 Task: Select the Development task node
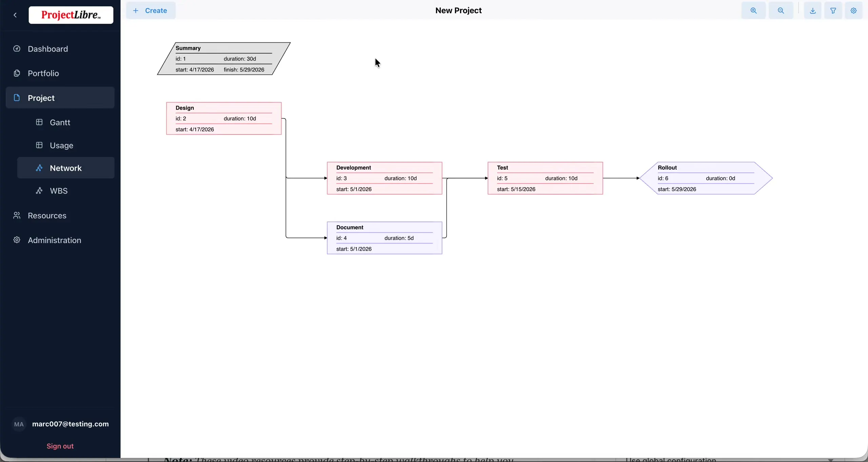tap(384, 178)
